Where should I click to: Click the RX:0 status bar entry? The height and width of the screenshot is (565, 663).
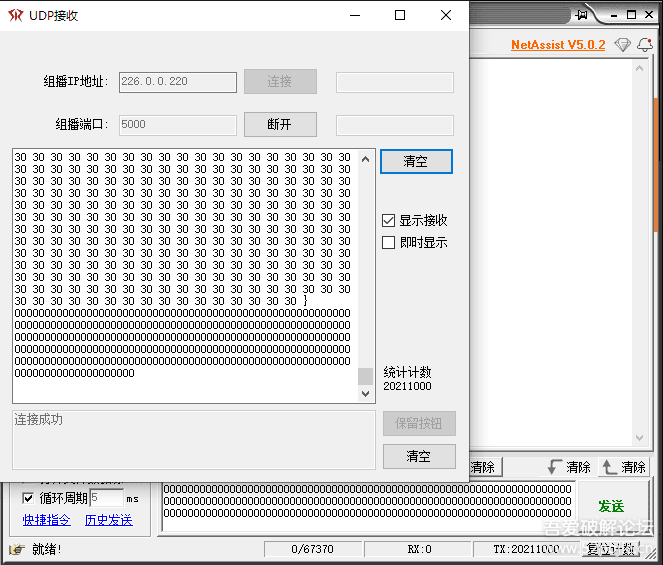419,549
